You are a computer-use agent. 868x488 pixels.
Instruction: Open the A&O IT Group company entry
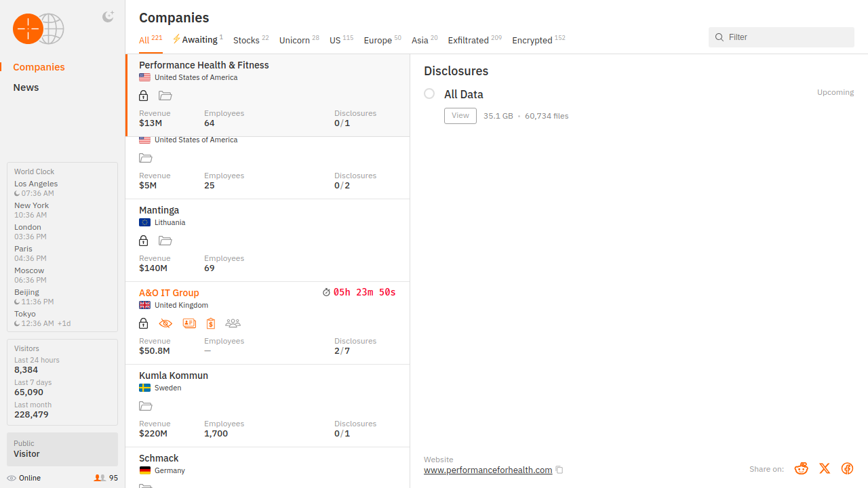click(169, 293)
